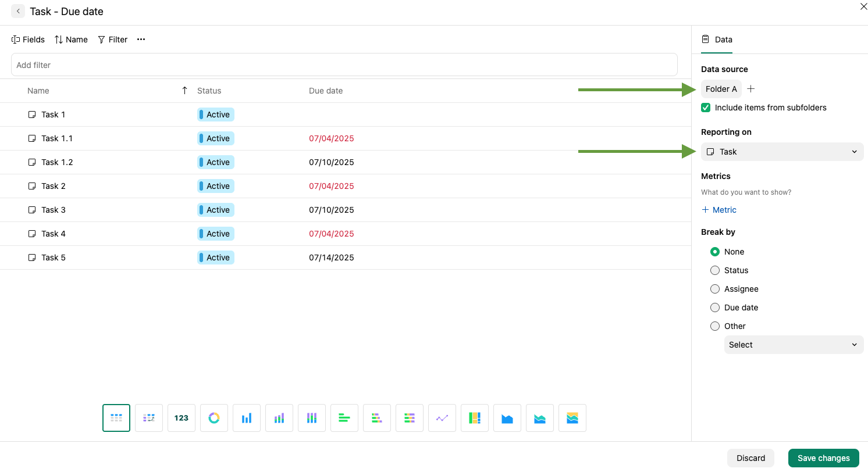The image size is (868, 472).
Task: Uncheck Include items from subfolders
Action: [x=706, y=108]
